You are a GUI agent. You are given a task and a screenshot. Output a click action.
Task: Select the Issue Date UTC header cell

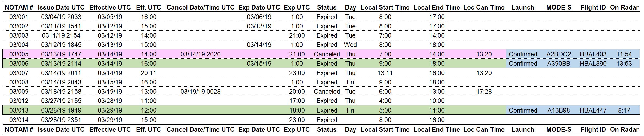[61, 8]
